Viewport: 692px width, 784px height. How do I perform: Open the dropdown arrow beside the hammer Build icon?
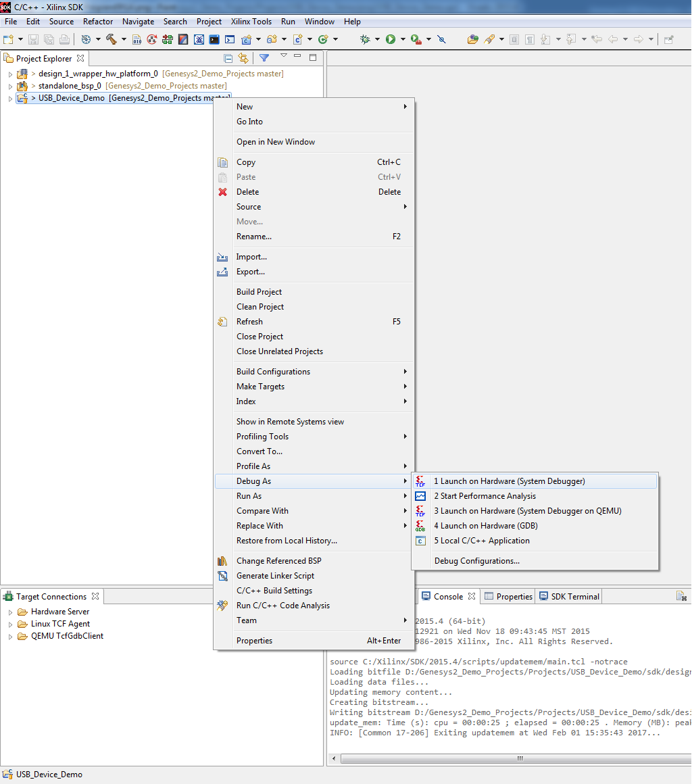click(124, 39)
